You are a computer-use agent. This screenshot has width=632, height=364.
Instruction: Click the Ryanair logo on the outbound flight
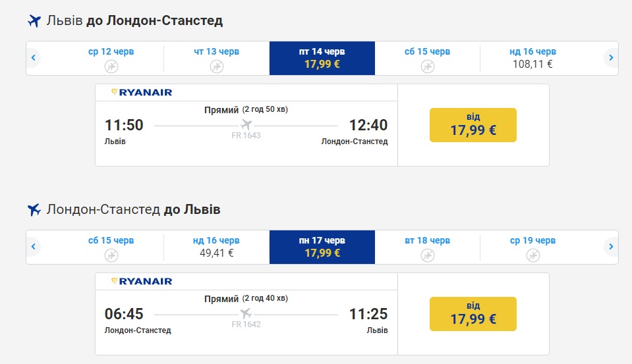pyautogui.click(x=142, y=92)
